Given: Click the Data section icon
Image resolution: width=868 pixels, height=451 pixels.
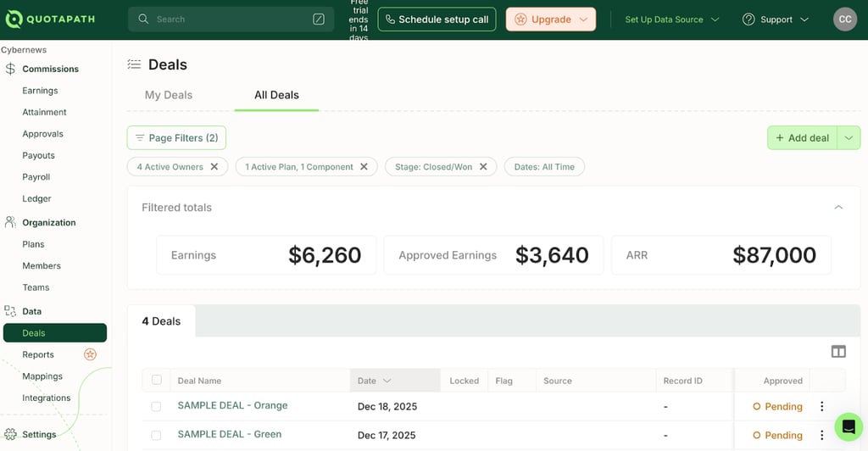Looking at the screenshot, I should click(x=10, y=311).
